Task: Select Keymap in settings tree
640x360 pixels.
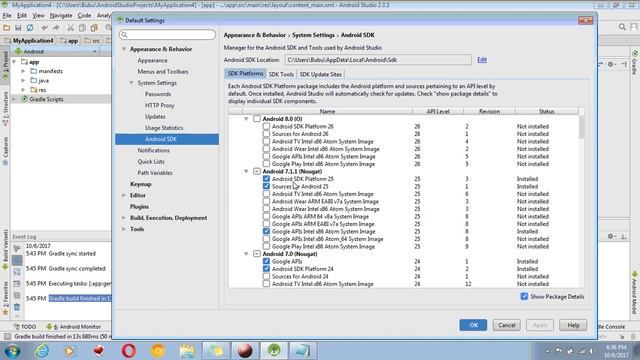Action: (x=140, y=184)
